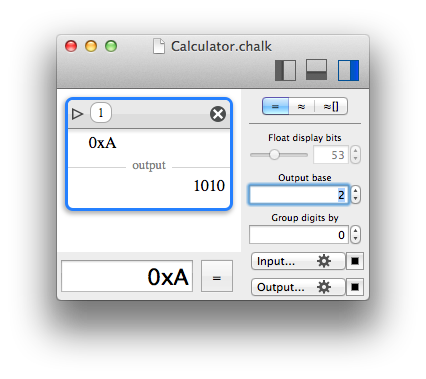Click the Group digits by stepper arrows
426x379 pixels.
(x=356, y=235)
